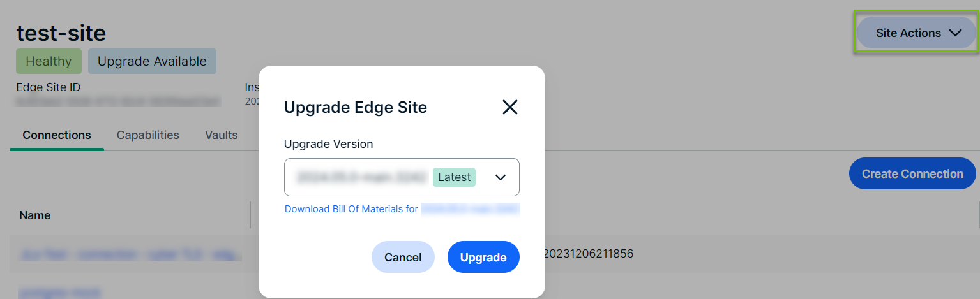Click the Create Connection button

pos(912,174)
